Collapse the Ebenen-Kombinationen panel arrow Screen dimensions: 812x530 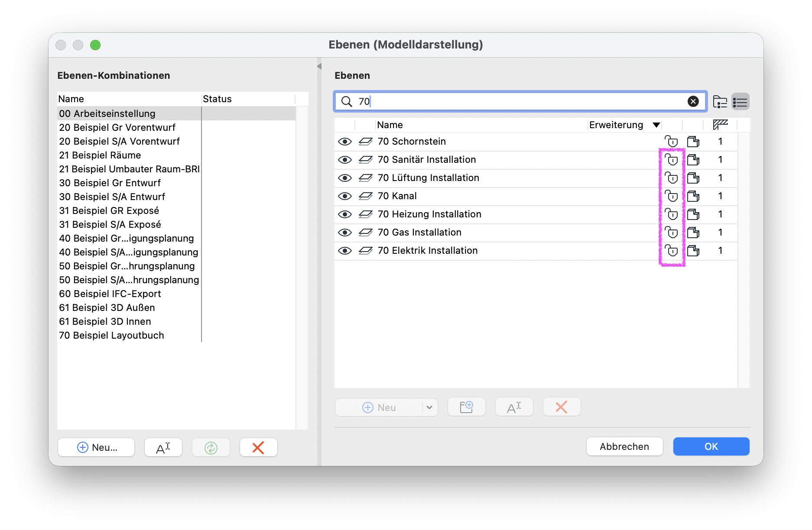coord(319,66)
